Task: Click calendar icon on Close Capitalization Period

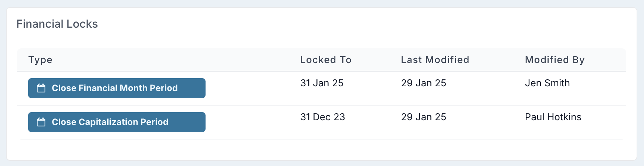Action: coord(41,122)
